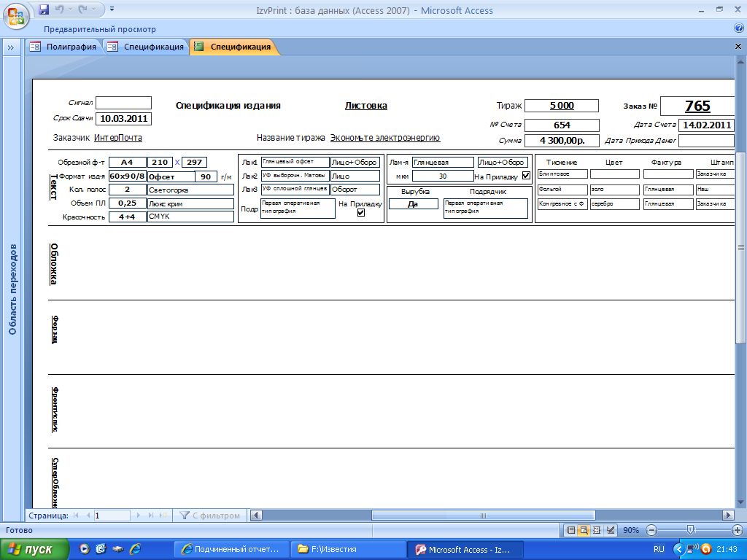Go to previous page navigation button

tap(88, 516)
